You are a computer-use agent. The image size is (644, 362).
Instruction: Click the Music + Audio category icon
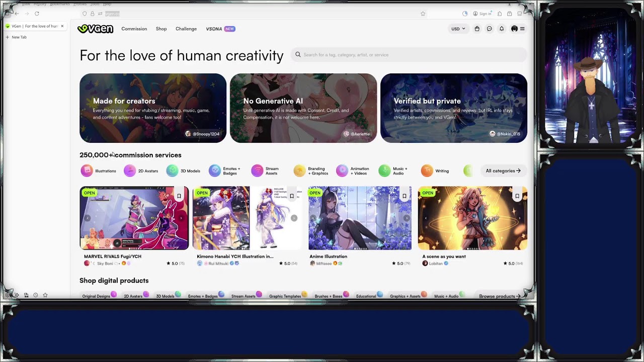pos(384,171)
